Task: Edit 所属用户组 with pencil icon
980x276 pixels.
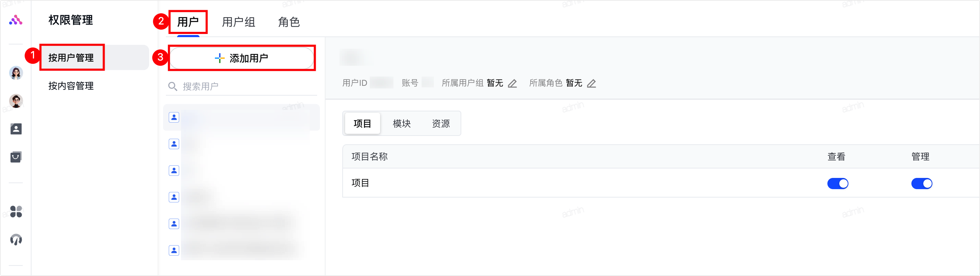Action: 512,83
